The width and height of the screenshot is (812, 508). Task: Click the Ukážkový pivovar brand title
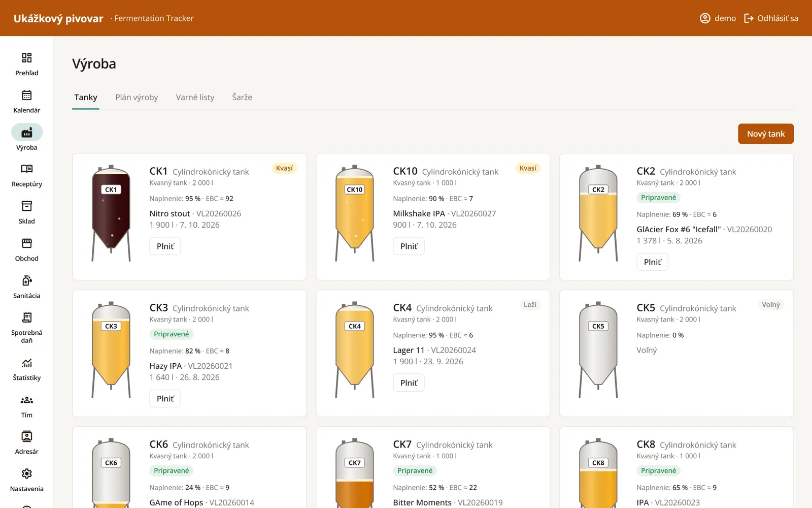click(58, 18)
